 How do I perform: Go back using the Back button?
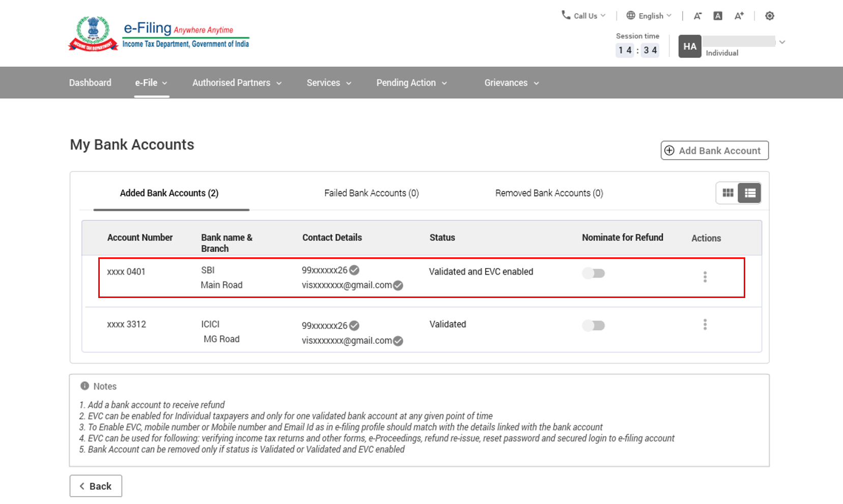[x=96, y=486]
